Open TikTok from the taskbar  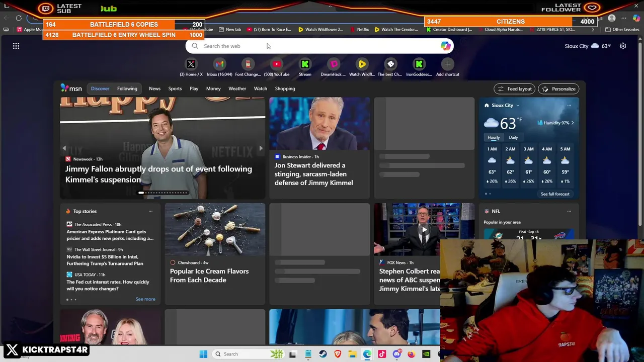click(x=382, y=354)
